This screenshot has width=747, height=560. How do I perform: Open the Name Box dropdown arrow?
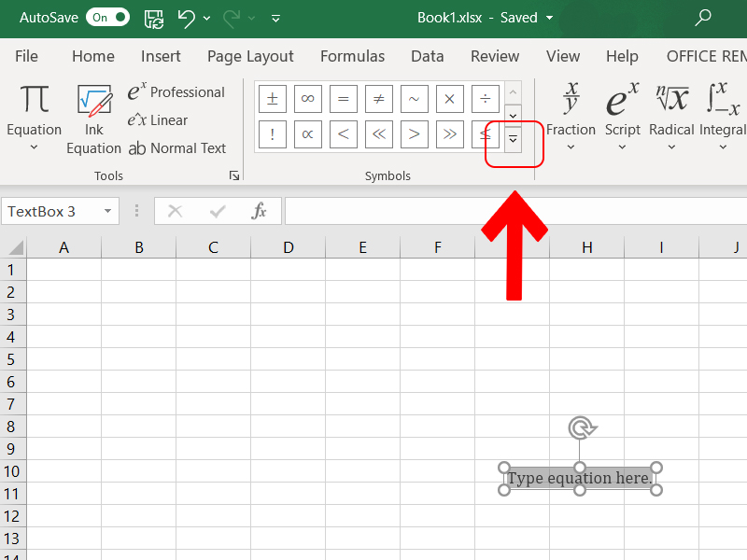[x=108, y=212]
